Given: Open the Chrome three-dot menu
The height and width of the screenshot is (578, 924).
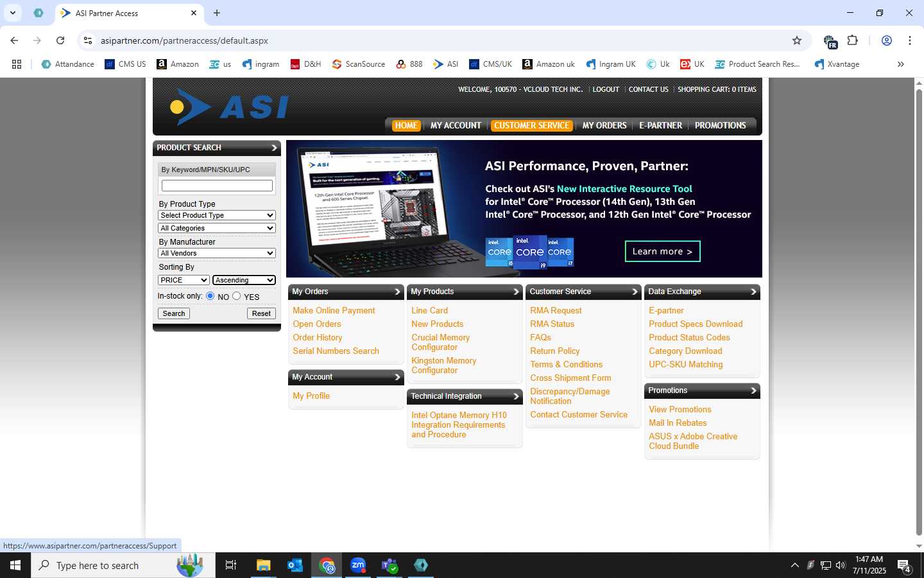Looking at the screenshot, I should coord(910,40).
